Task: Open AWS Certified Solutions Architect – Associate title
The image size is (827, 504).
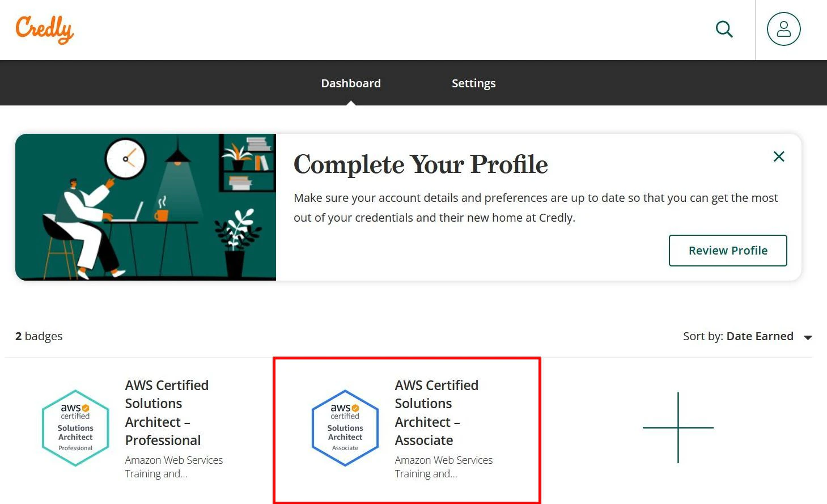Action: tap(436, 413)
